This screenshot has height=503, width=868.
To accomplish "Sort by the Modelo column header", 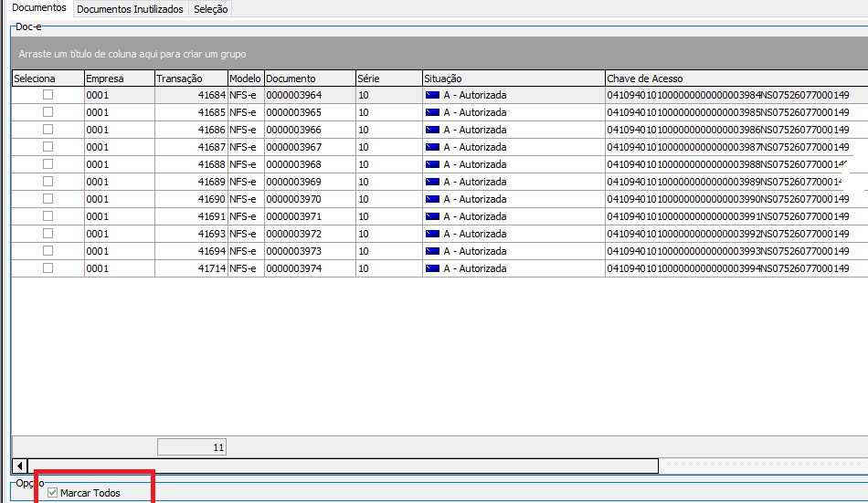I will point(246,78).
